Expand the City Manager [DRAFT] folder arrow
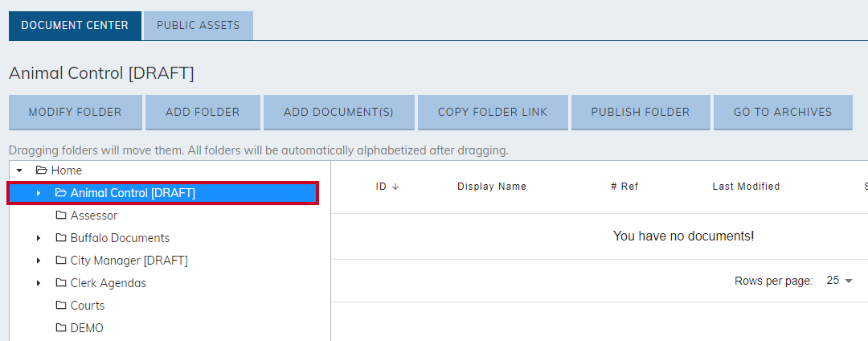 (x=39, y=261)
